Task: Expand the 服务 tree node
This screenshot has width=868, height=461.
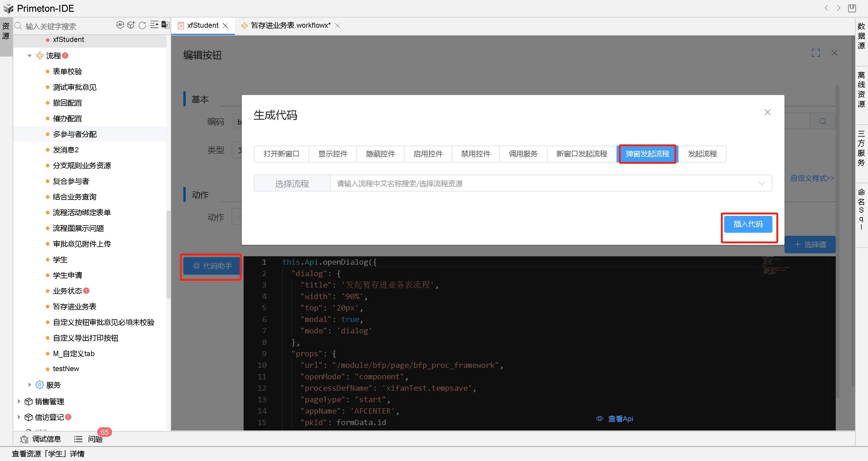Action: (29, 384)
